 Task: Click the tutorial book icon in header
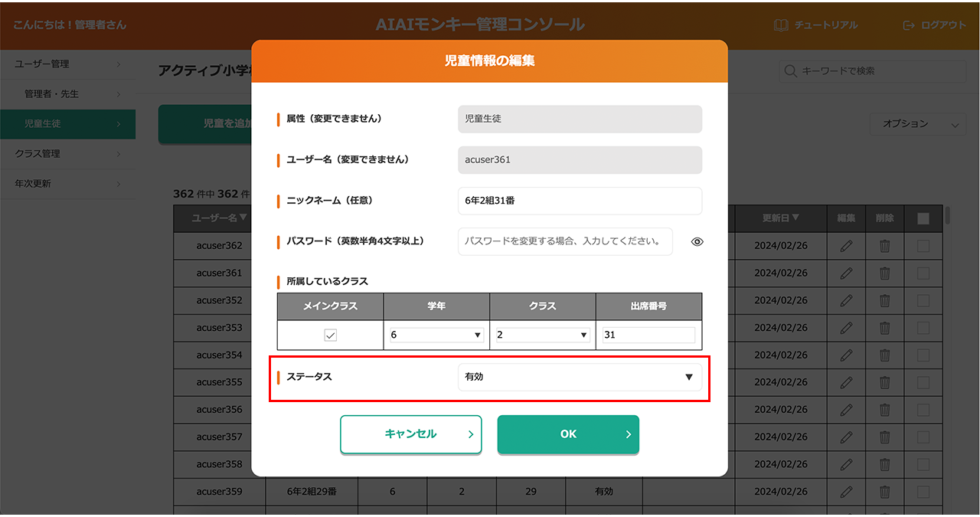pos(781,25)
